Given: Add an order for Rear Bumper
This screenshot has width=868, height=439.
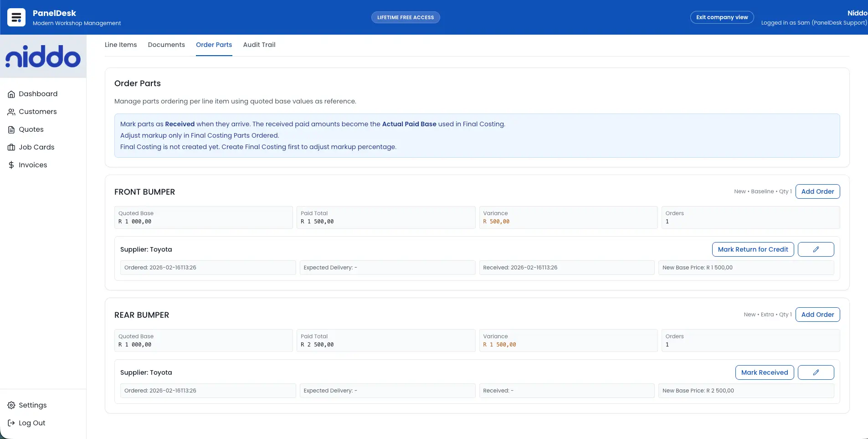Looking at the screenshot, I should click(818, 314).
